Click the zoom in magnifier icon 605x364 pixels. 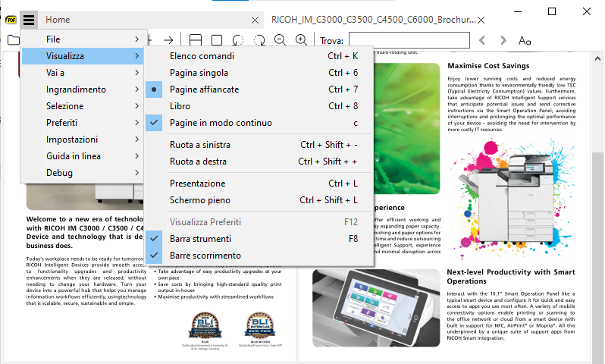click(301, 39)
